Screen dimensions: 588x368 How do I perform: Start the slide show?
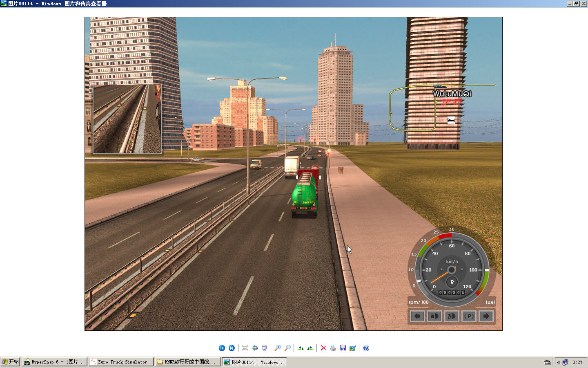265,348
